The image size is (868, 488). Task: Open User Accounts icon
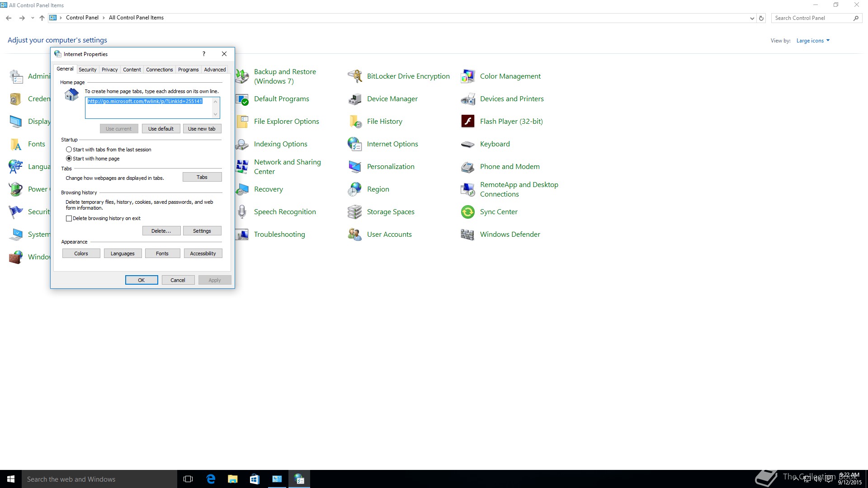click(x=355, y=235)
